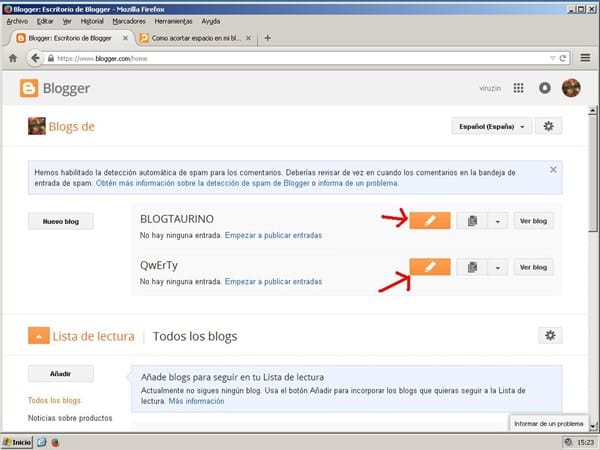Open the Windows Inicio start button

point(17,442)
